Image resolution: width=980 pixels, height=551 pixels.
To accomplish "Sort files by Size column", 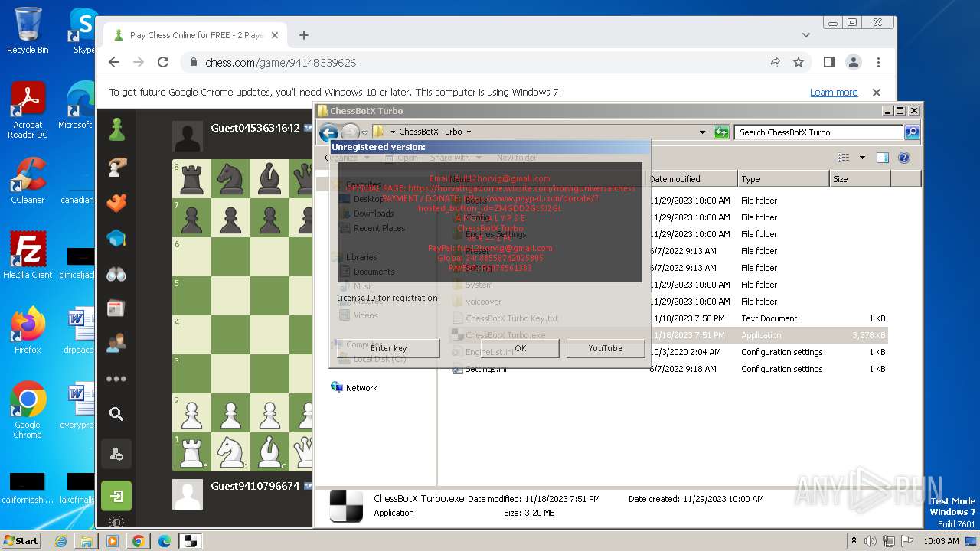I will point(860,179).
